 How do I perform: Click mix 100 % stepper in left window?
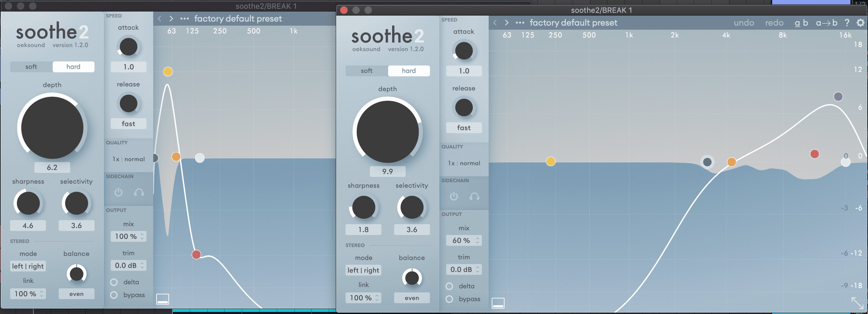[142, 236]
